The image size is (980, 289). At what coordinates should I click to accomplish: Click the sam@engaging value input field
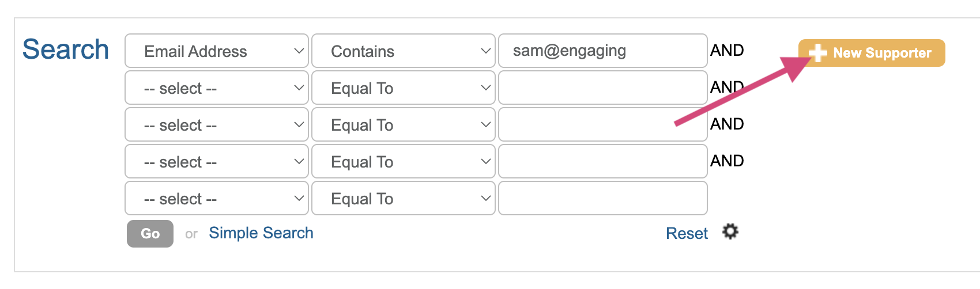pos(602,51)
